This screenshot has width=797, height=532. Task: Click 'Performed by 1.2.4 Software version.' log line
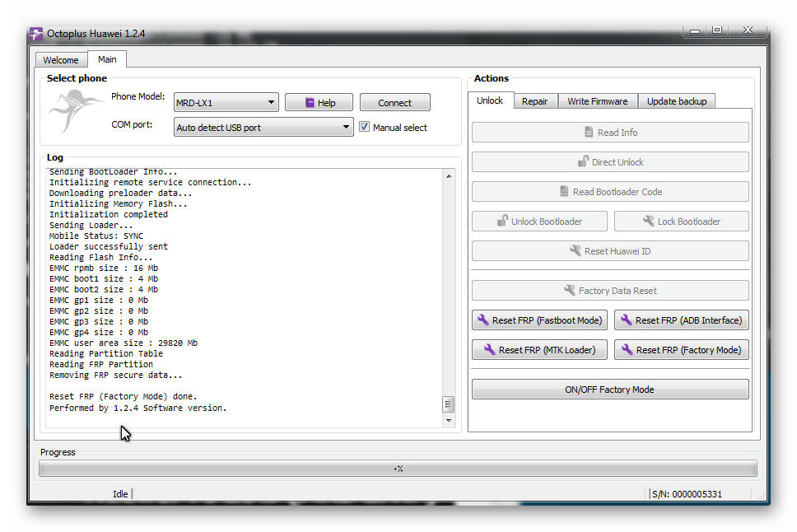pyautogui.click(x=137, y=408)
